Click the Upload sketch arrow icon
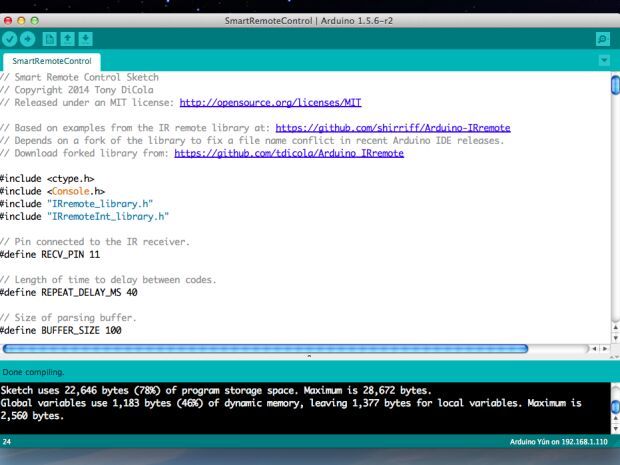This screenshot has width=620, height=465. coord(27,39)
